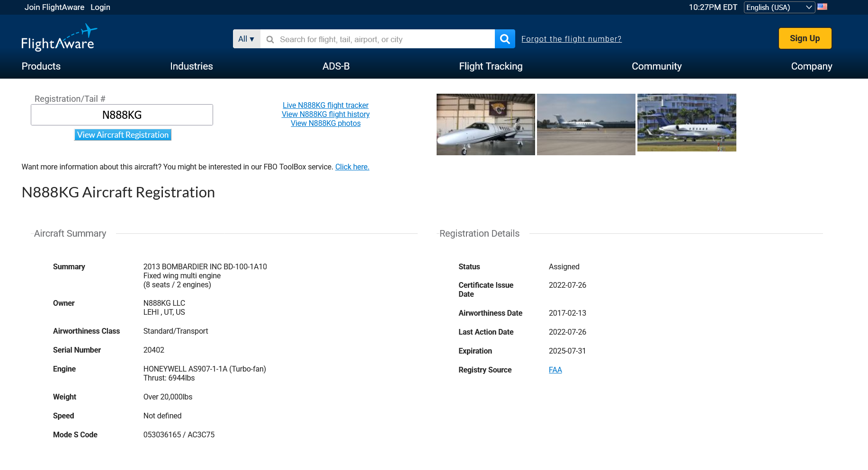Open the hangar jet photo thumbnail

tap(486, 124)
